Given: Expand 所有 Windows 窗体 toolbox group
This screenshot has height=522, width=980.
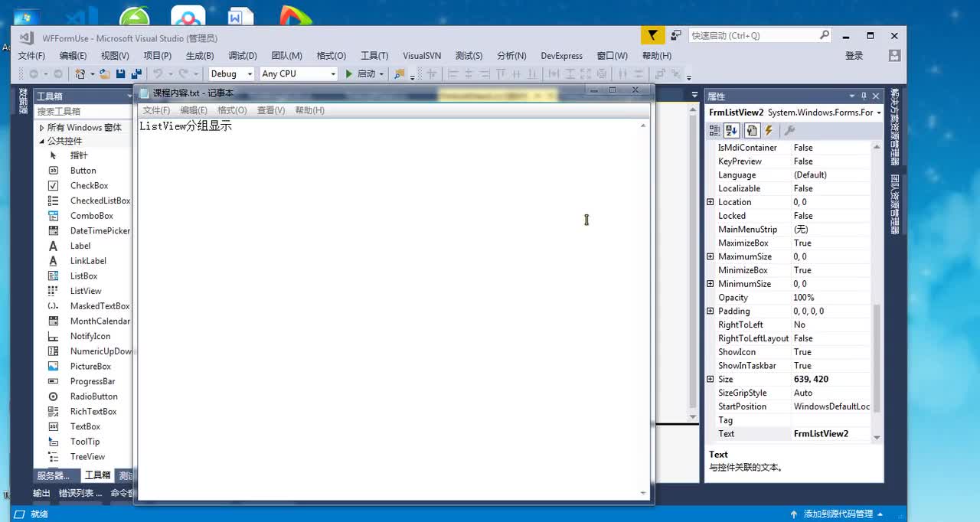Looking at the screenshot, I should [x=42, y=128].
